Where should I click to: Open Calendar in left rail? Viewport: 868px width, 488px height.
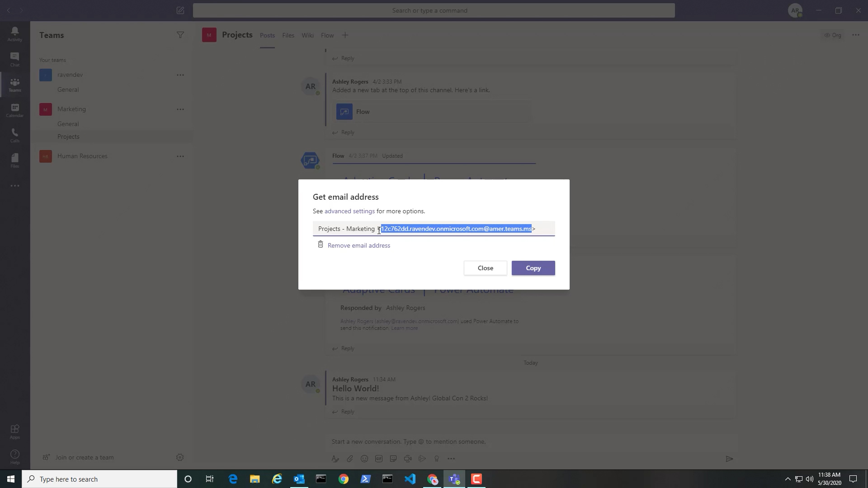coord(15,110)
